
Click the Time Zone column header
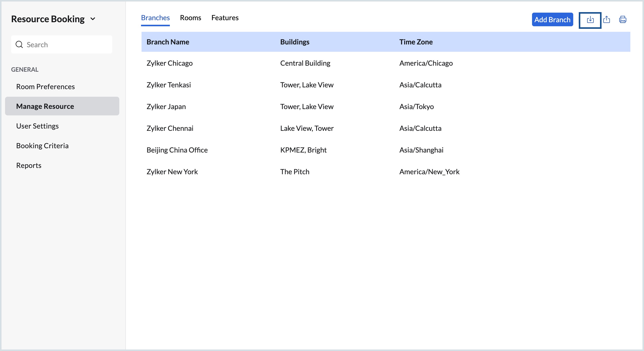click(x=416, y=42)
